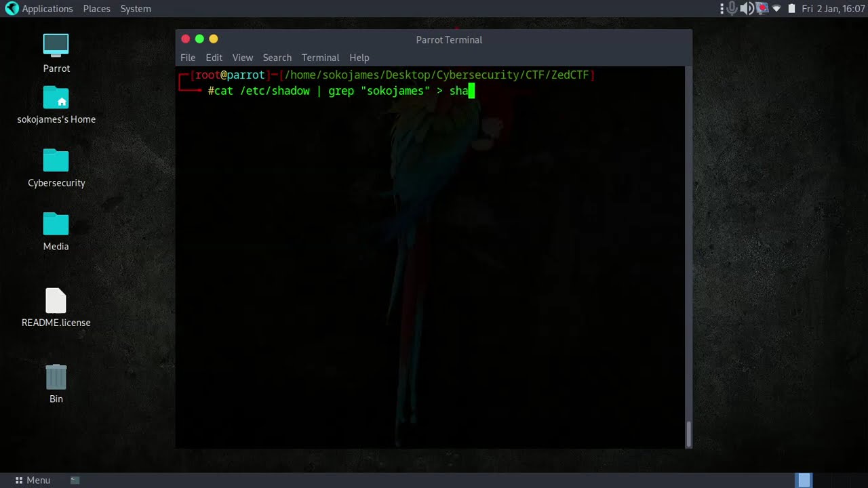Open the Cybersecurity desktop folder
Screen dimensions: 868x488
[56, 161]
